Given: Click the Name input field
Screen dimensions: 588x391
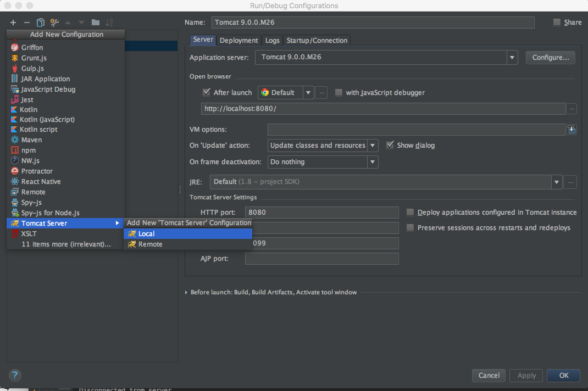Looking at the screenshot, I should click(x=373, y=23).
